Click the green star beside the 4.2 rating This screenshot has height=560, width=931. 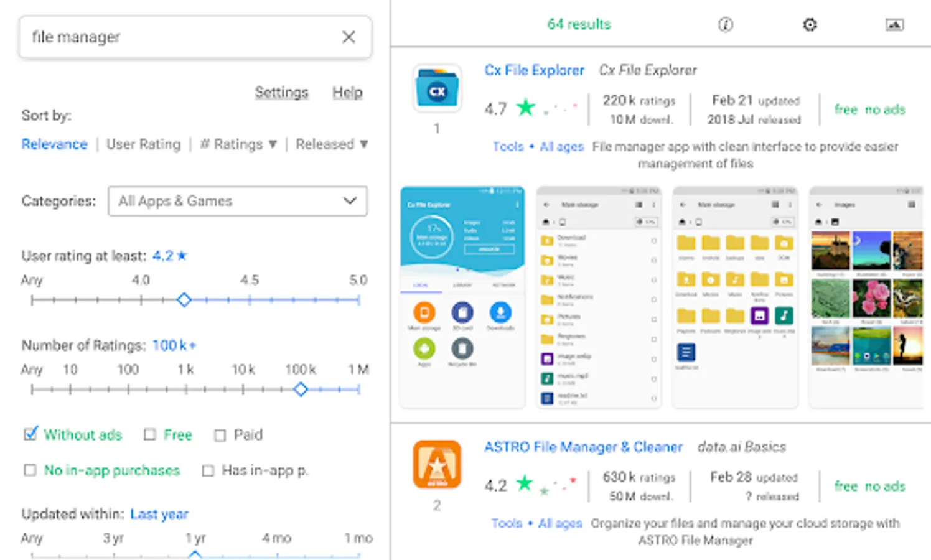click(525, 483)
